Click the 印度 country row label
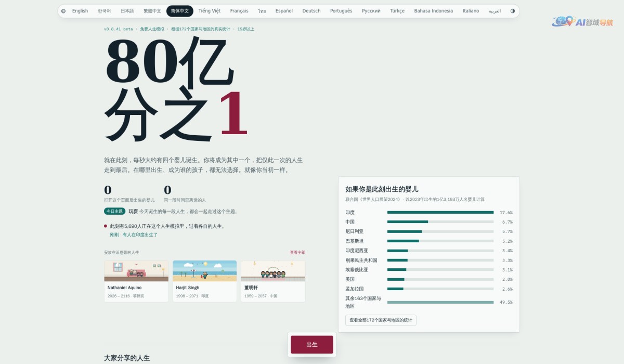 pos(350,212)
